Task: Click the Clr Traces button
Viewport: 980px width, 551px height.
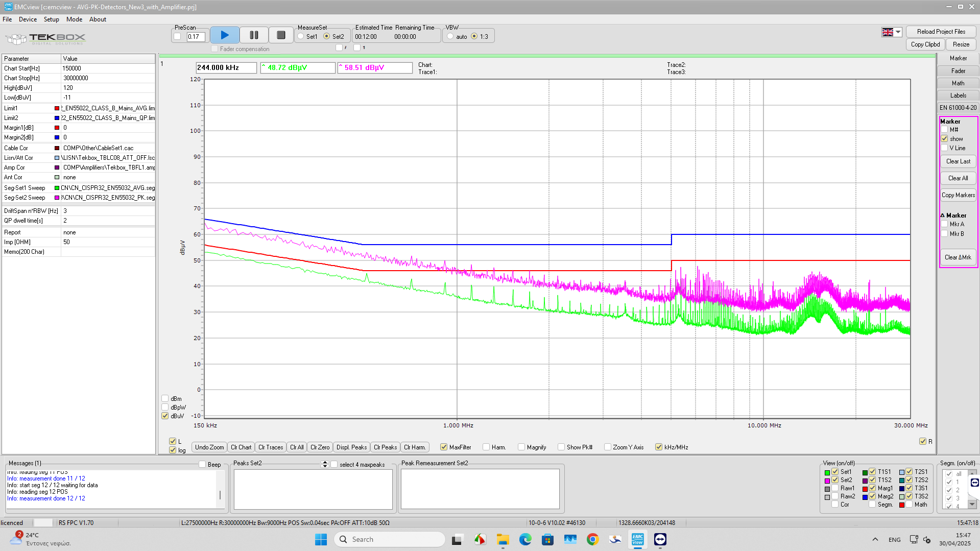Action: coord(270,447)
